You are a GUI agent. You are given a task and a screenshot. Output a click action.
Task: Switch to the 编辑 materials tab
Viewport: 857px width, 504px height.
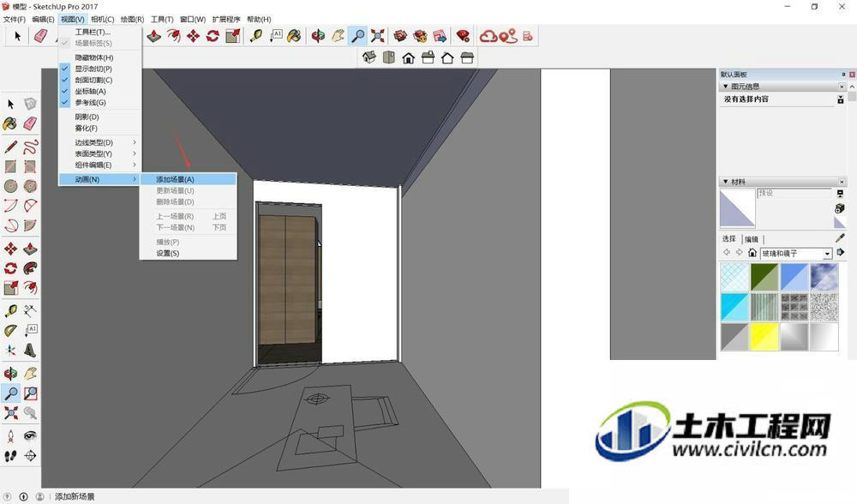[752, 239]
